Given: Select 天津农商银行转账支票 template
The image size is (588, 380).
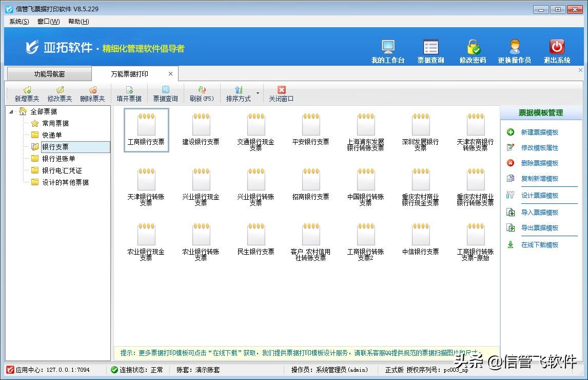Looking at the screenshot, I should point(475,132).
